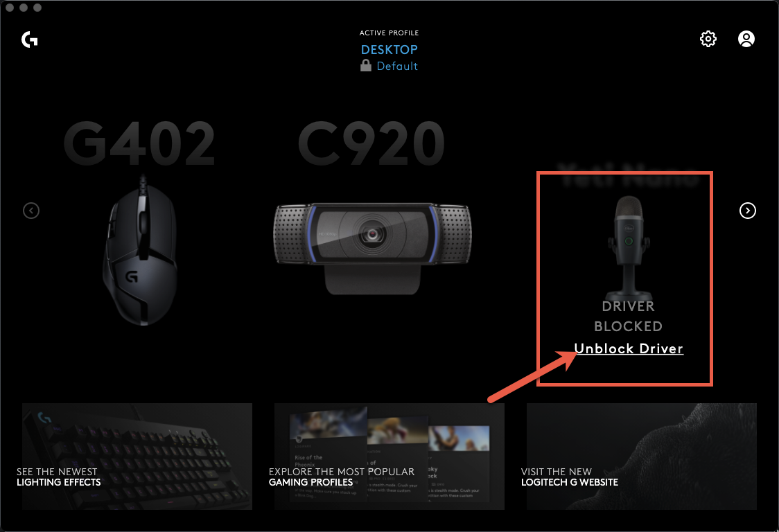Click the lock icon beside Default
Screen dimensions: 779x532
point(366,66)
